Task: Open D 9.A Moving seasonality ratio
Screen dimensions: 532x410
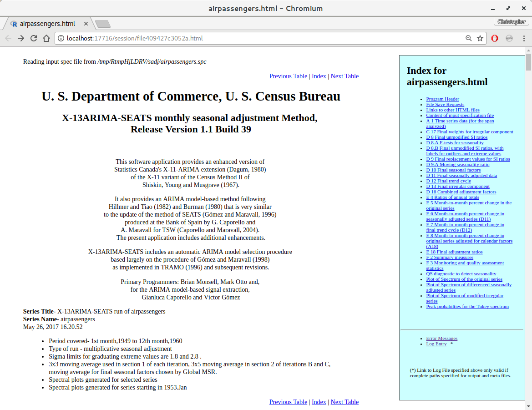Action: coord(458,164)
